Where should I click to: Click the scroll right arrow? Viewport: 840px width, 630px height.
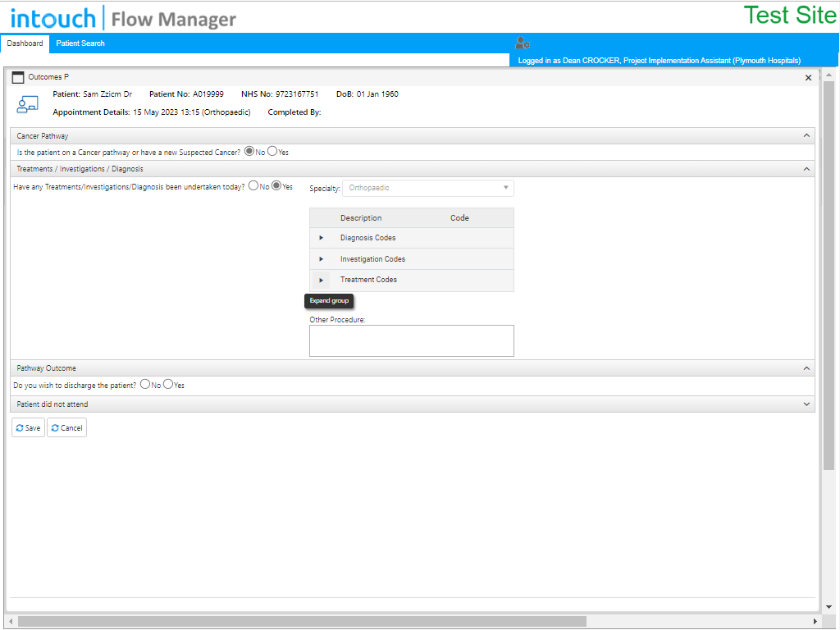815,622
